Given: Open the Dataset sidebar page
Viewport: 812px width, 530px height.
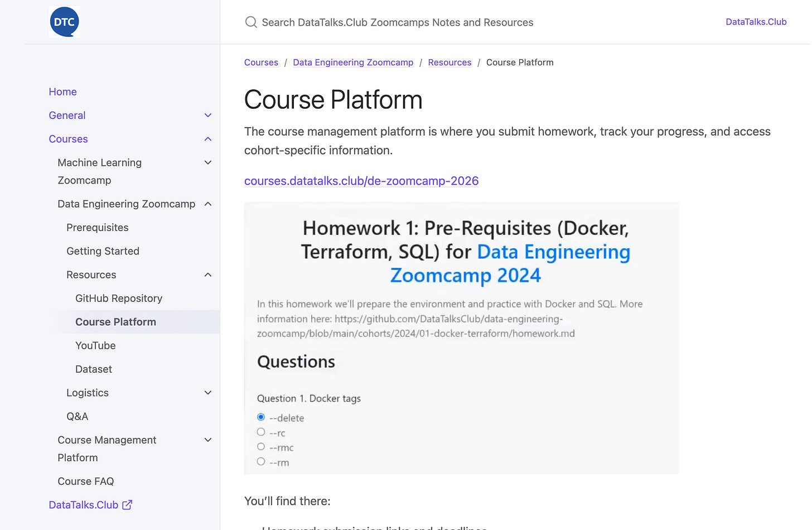Looking at the screenshot, I should click(94, 369).
